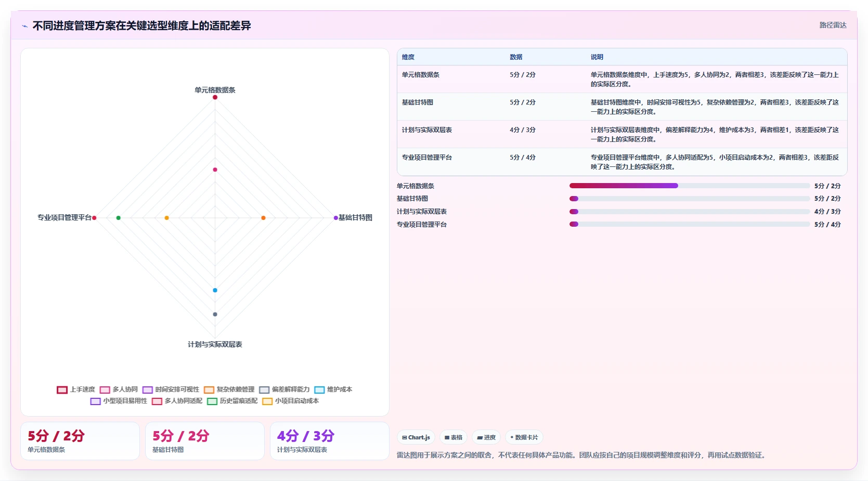868x481 pixels.
Task: Toggle the 历史留痕适配 legend item
Action: click(232, 401)
